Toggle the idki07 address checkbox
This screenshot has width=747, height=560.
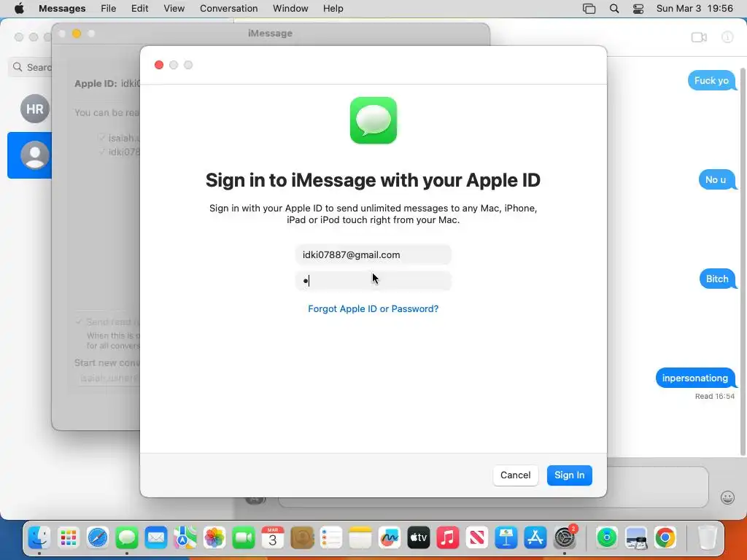click(101, 152)
